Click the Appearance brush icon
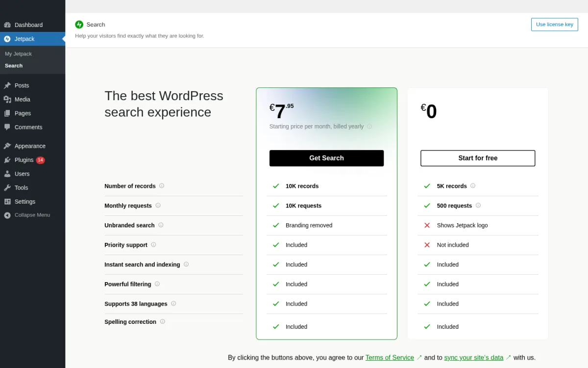Screen dimensions: 588x368 (7, 146)
